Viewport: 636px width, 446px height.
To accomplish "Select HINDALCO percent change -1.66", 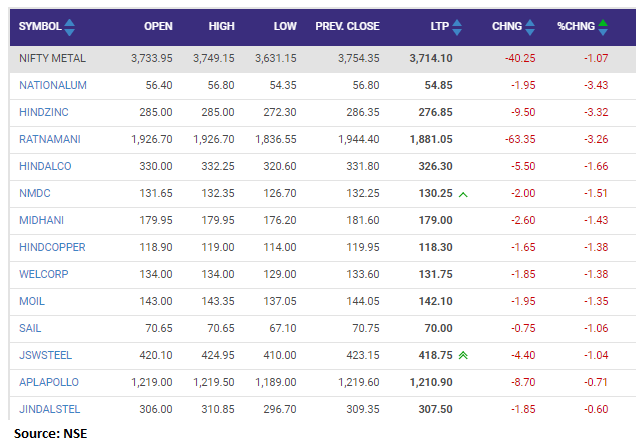I will pos(596,166).
